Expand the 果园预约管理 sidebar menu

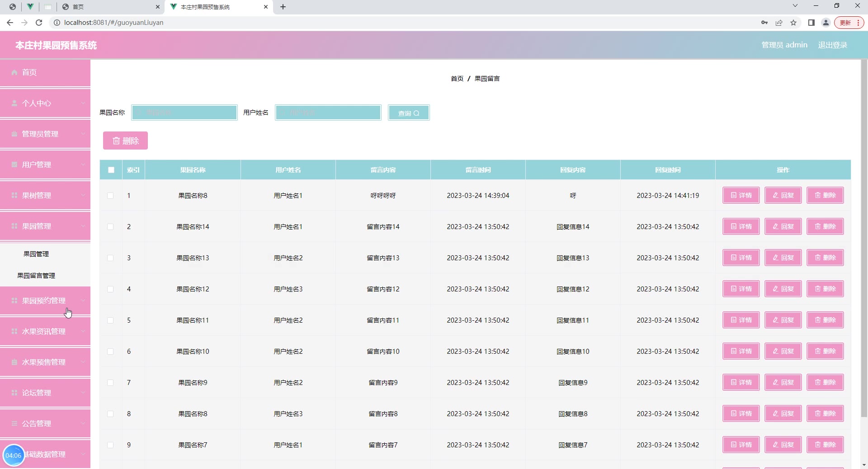tap(45, 300)
